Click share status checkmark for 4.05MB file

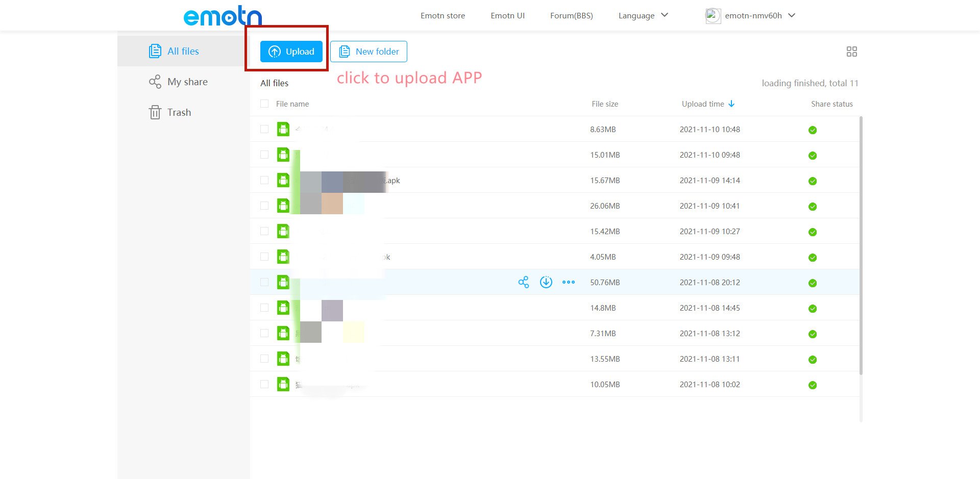point(813,258)
